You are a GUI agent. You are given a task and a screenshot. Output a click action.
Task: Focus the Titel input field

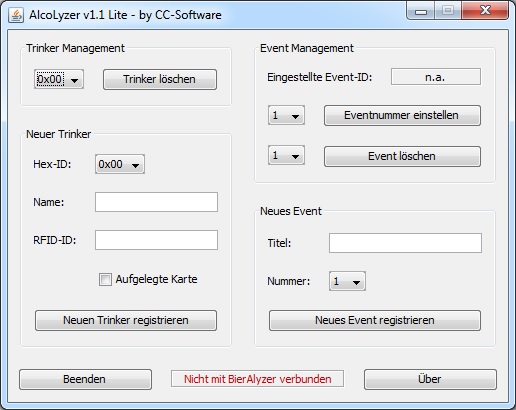point(405,243)
